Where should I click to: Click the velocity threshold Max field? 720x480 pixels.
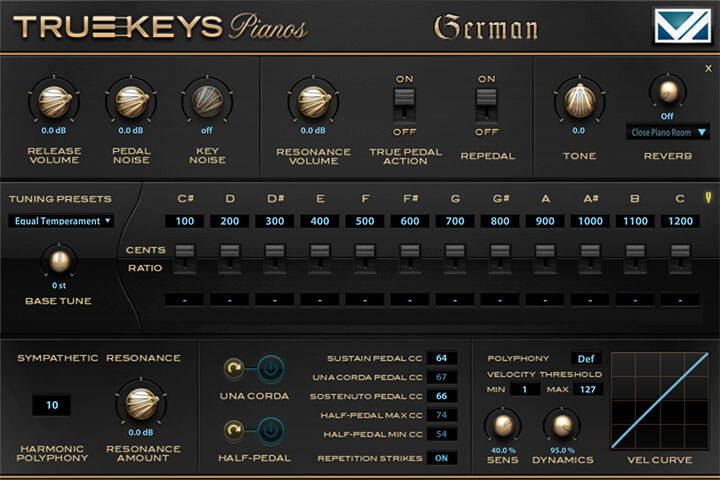tap(589, 389)
